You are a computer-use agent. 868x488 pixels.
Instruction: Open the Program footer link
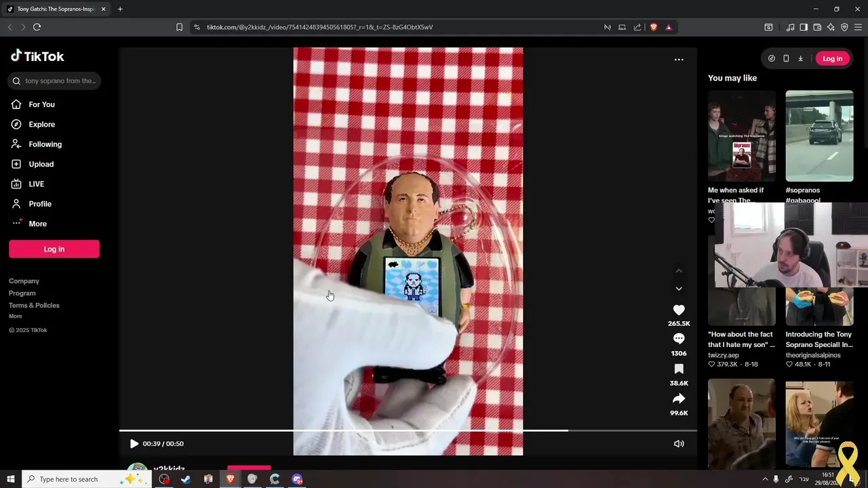[22, 293]
